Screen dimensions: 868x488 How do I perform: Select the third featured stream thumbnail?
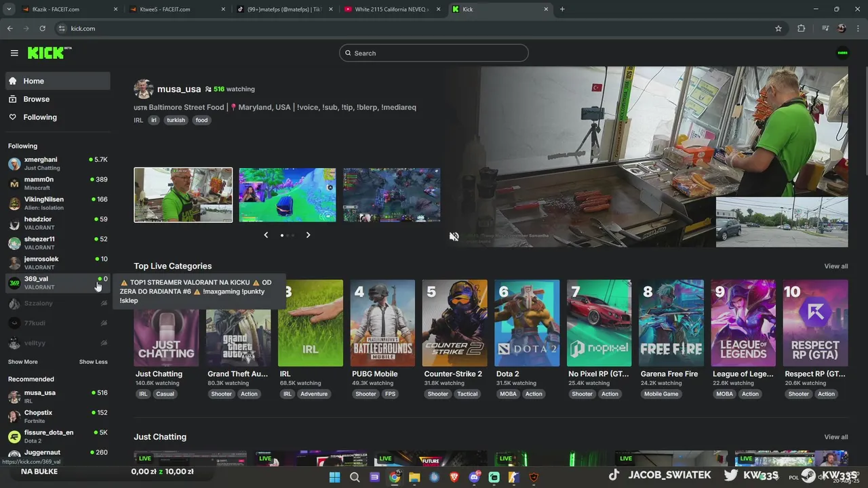pos(391,195)
